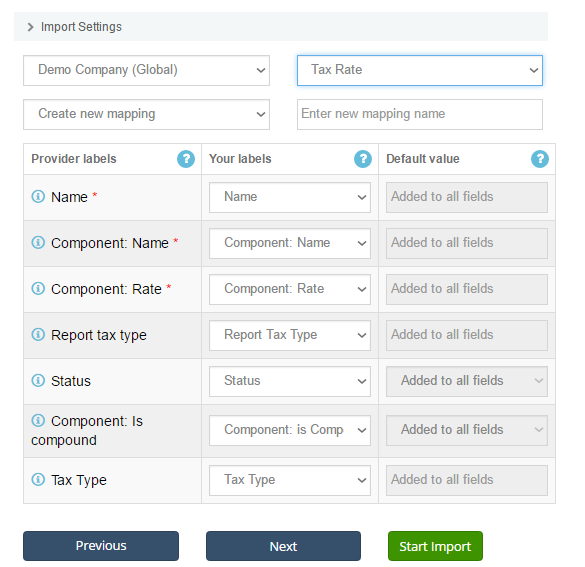This screenshot has width=585, height=567.
Task: Open the Tax Rate type dropdown
Action: click(x=420, y=71)
